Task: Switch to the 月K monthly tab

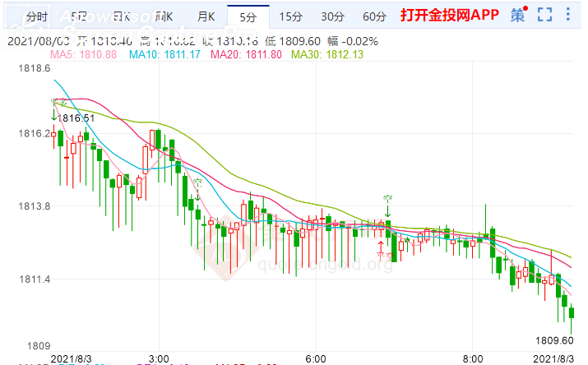Action: click(206, 17)
